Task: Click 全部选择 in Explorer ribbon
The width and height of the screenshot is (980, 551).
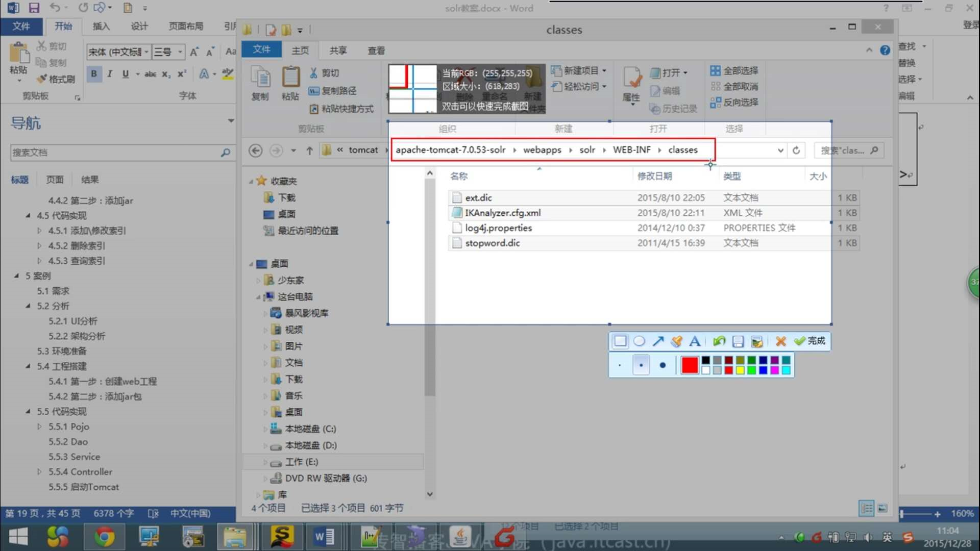Action: click(734, 70)
